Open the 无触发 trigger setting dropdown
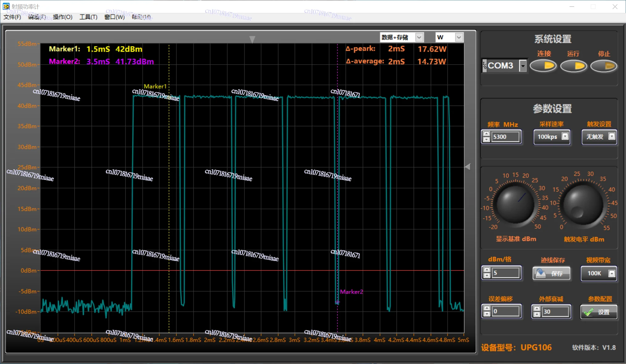Image resolution: width=626 pixels, height=364 pixels. pos(611,136)
